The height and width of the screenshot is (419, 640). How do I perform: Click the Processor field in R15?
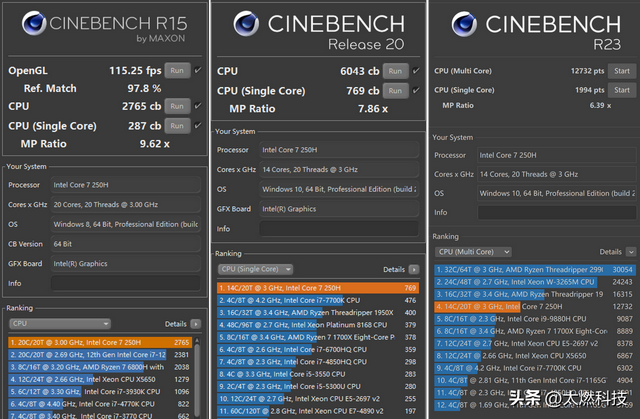[x=126, y=185]
